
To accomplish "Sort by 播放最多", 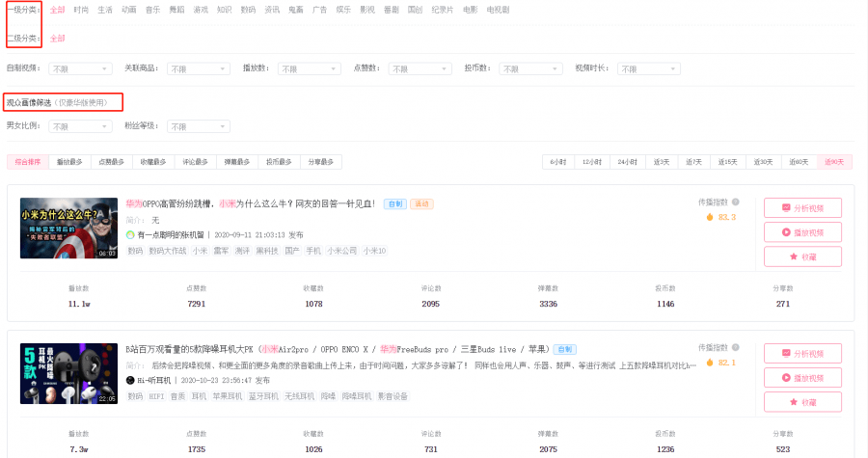I will tap(69, 162).
